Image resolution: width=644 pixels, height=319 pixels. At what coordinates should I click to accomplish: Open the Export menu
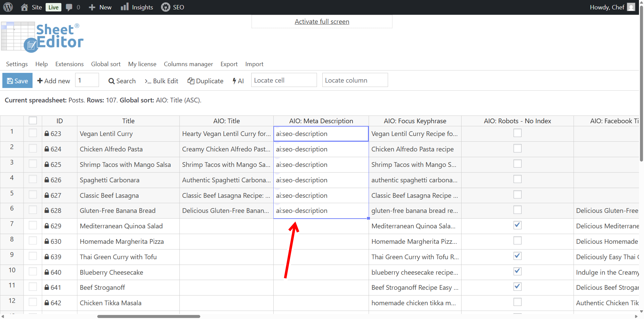[229, 64]
